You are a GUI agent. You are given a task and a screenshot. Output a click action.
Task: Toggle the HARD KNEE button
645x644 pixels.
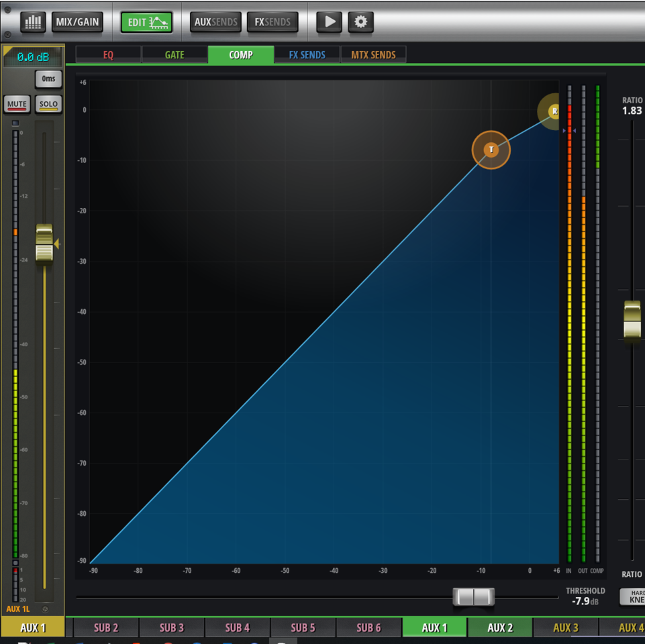click(634, 596)
